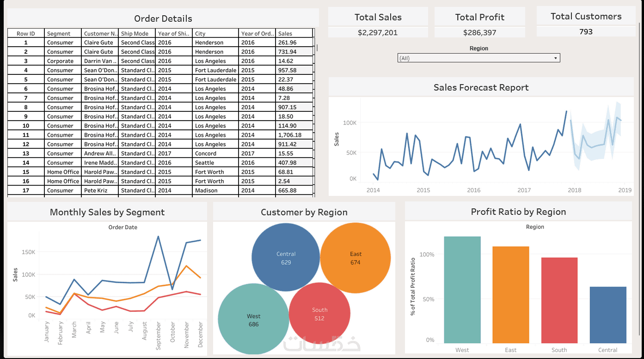This screenshot has height=359, width=644.
Task: Click the Total Profit value $286,397
Action: [479, 32]
